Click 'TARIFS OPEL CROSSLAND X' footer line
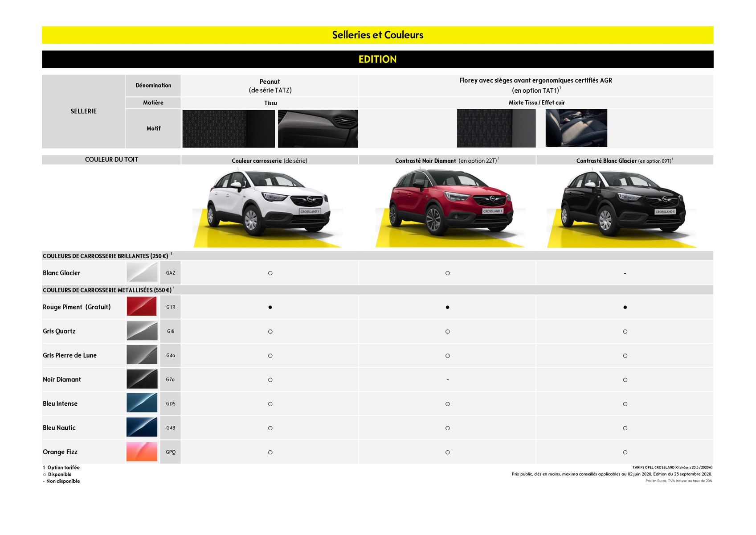This screenshot has width=756, height=535. 672,468
